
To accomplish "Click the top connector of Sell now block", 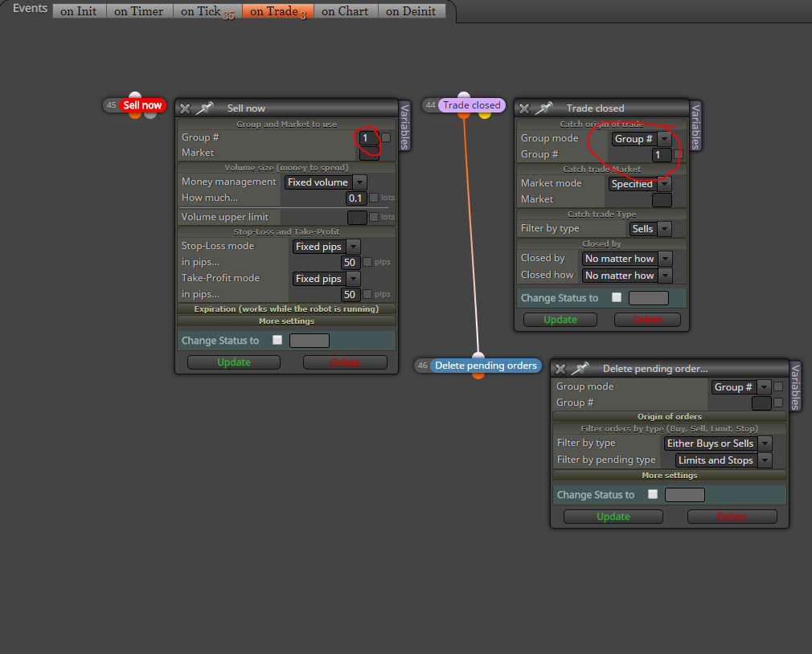I will 135,96.
